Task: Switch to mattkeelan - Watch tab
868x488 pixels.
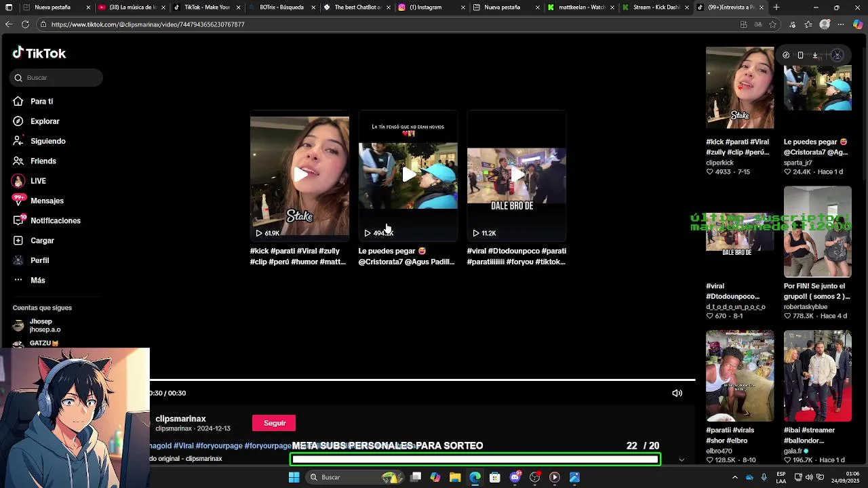Action: [x=582, y=7]
